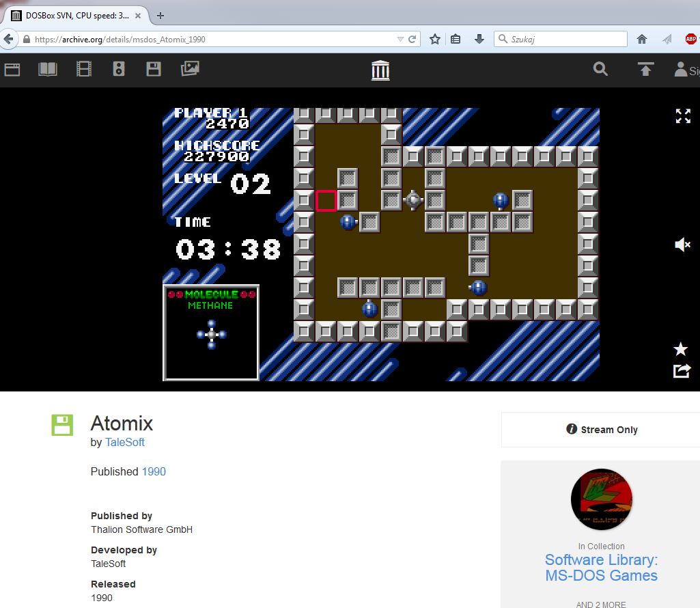
Task: Click the site security padlock icon
Action: (x=27, y=40)
